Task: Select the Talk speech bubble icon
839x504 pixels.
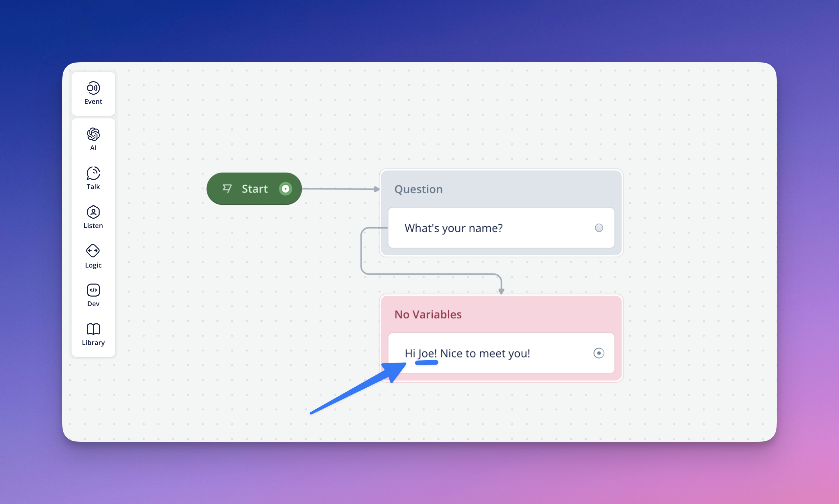Action: point(93,173)
